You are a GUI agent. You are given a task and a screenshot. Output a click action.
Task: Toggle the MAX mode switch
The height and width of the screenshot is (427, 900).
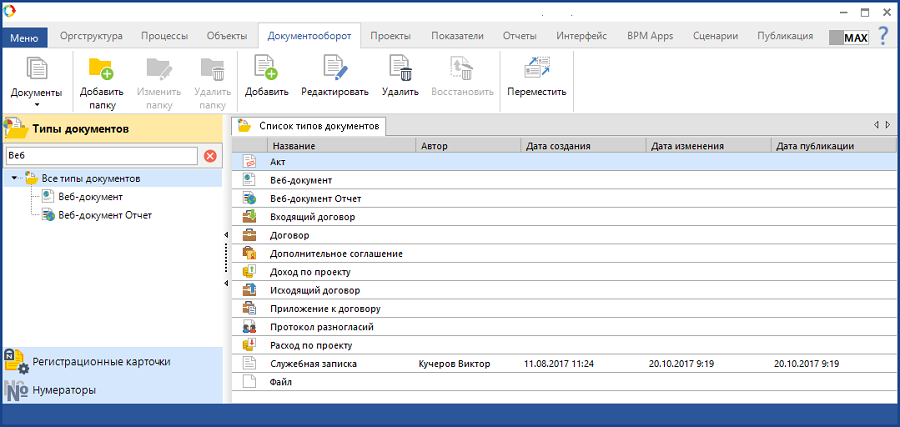tap(848, 37)
